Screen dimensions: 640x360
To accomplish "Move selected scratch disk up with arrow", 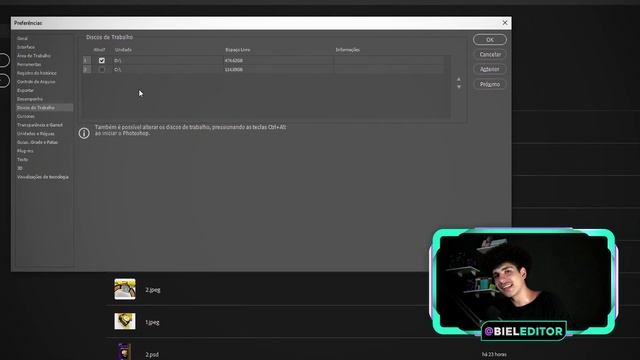I will pyautogui.click(x=459, y=79).
